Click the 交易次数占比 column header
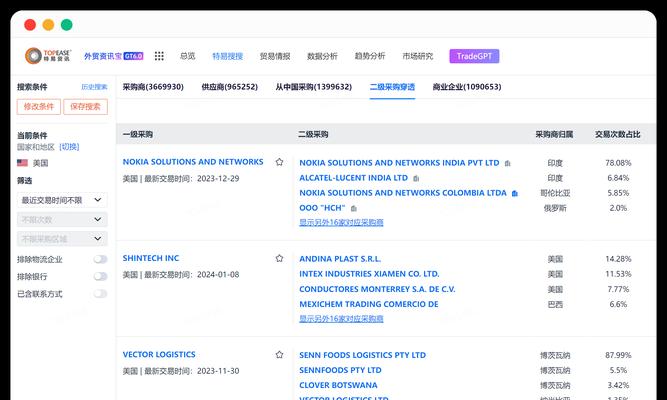 pyautogui.click(x=618, y=134)
